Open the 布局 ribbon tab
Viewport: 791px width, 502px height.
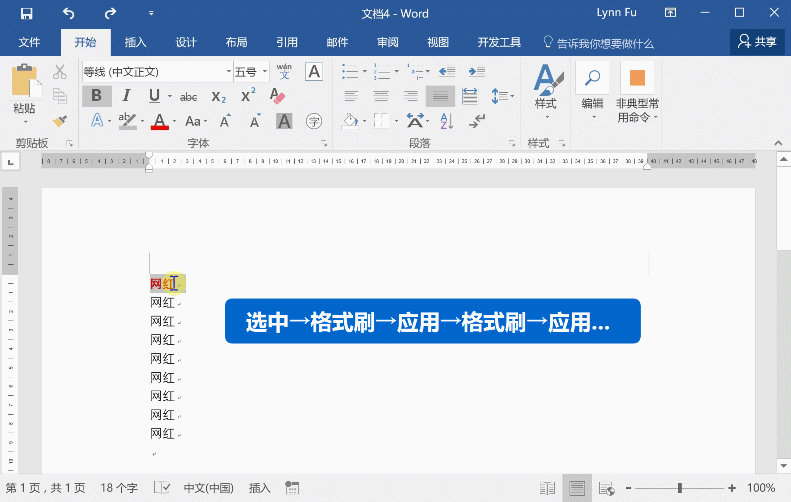coord(237,42)
